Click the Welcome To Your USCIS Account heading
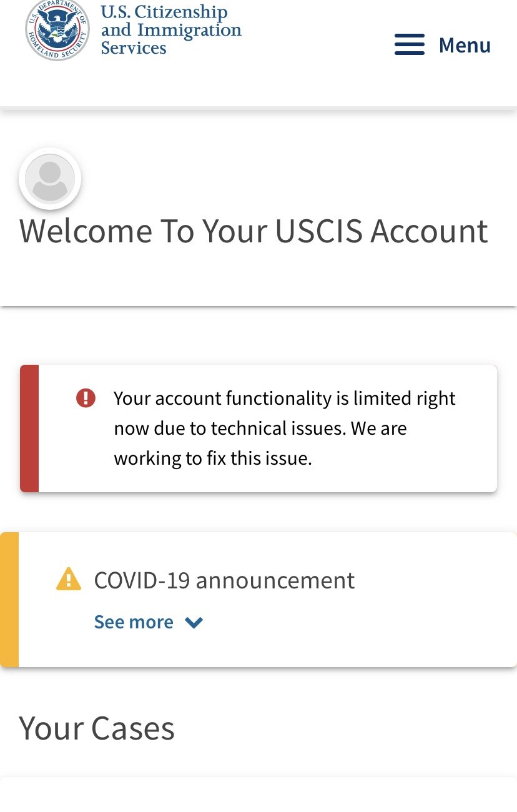The width and height of the screenshot is (517, 812). click(254, 231)
